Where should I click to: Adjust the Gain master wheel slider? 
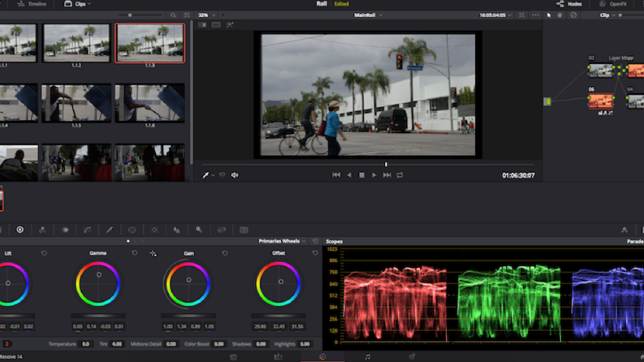(x=188, y=316)
